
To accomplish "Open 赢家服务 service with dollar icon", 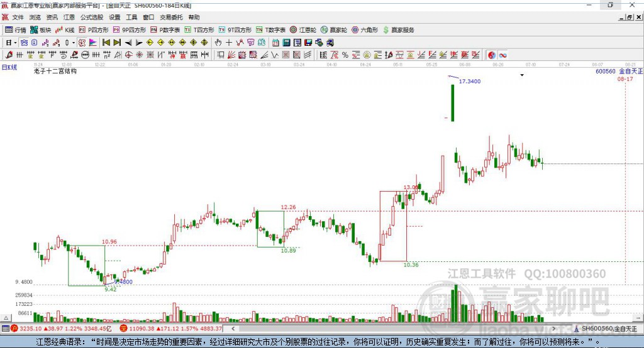I will pyautogui.click(x=398, y=30).
